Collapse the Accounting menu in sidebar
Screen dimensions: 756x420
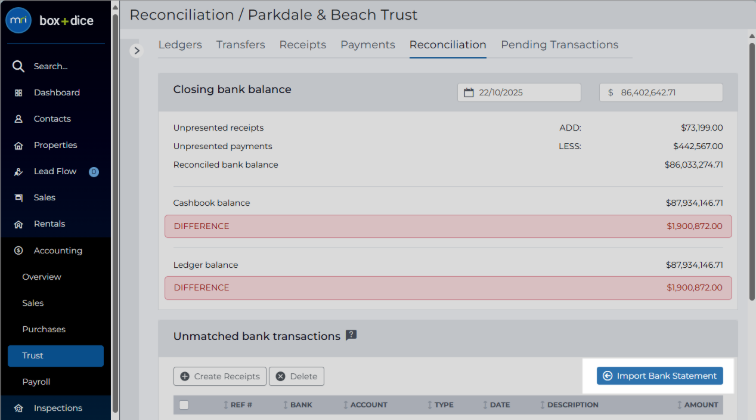(56, 251)
